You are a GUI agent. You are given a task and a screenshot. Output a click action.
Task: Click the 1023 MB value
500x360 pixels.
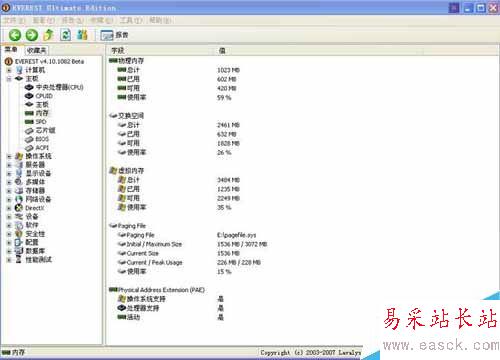pos(228,70)
